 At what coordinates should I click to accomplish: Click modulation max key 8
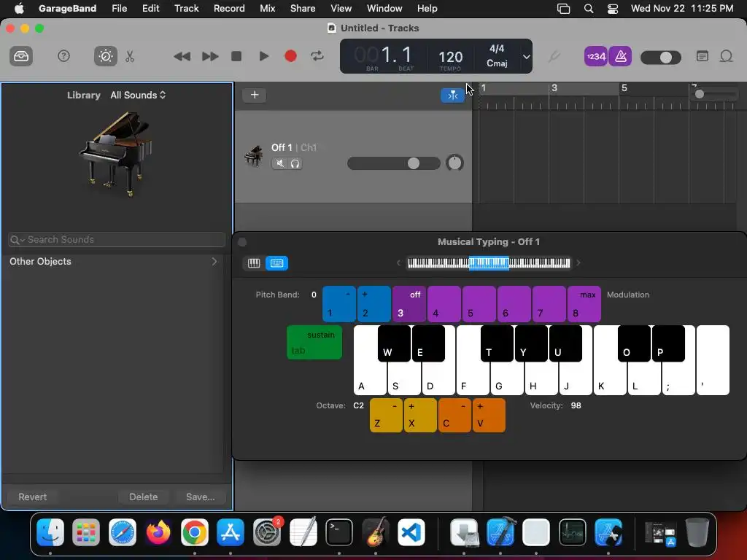(584, 304)
